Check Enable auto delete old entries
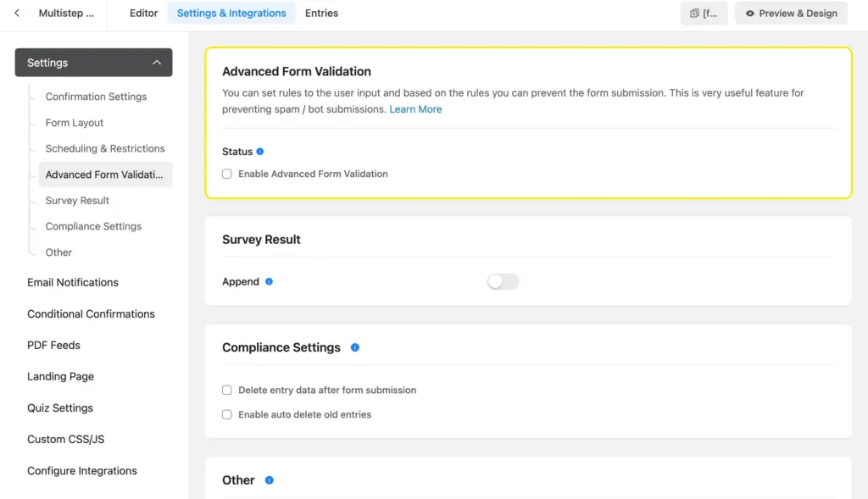The width and height of the screenshot is (868, 499). coord(227,415)
